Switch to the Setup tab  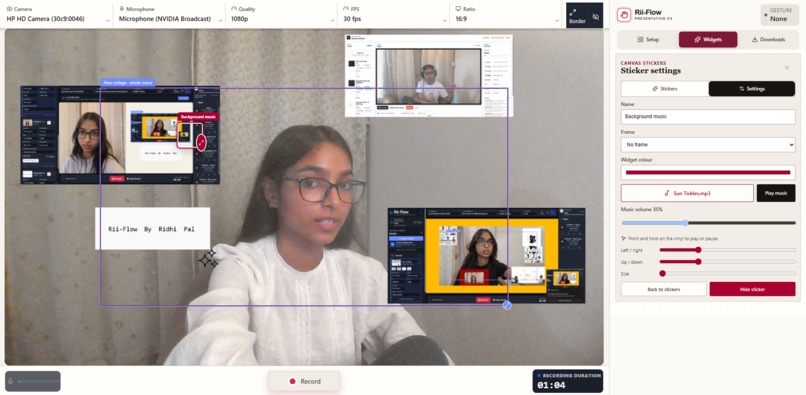[647, 40]
